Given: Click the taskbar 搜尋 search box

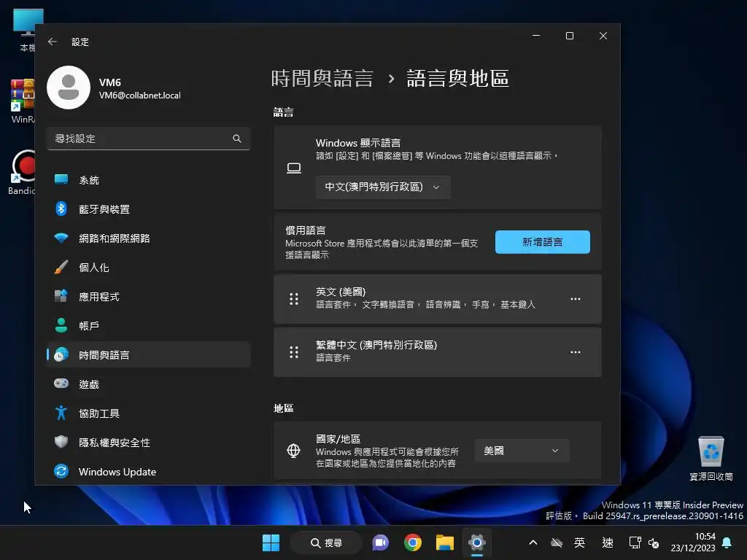Looking at the screenshot, I should [326, 542].
